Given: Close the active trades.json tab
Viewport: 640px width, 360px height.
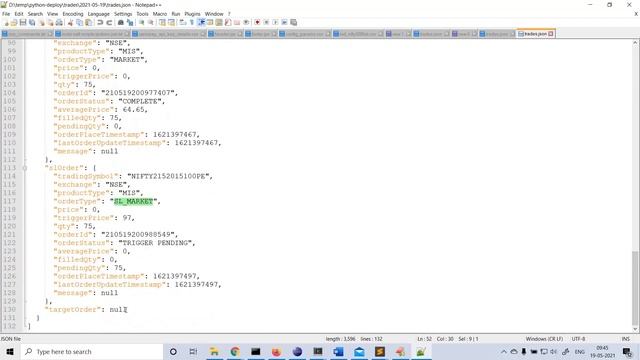Looking at the screenshot, I should (551, 34).
